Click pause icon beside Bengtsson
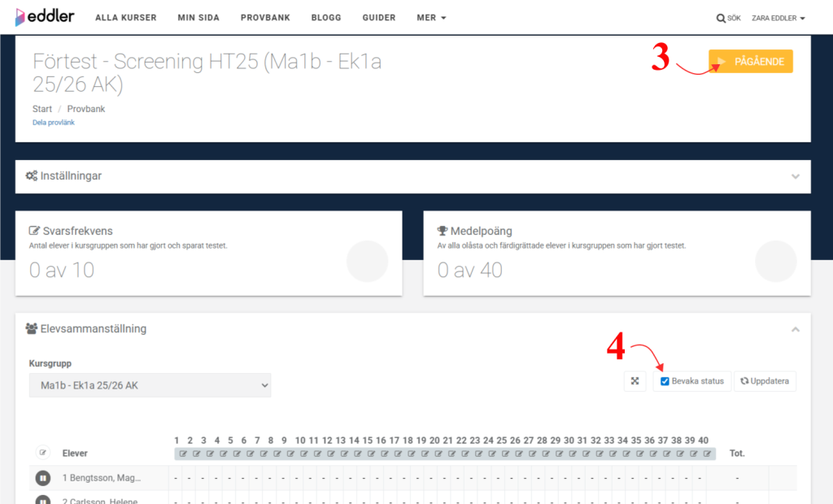This screenshot has height=504, width=833. coord(43,478)
